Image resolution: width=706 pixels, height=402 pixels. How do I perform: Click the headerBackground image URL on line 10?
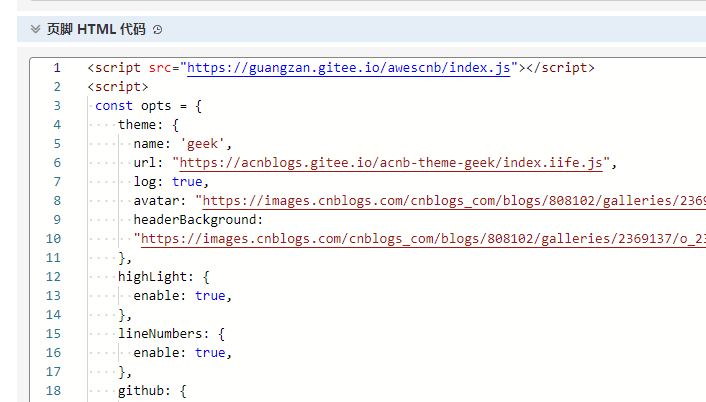tap(423, 239)
